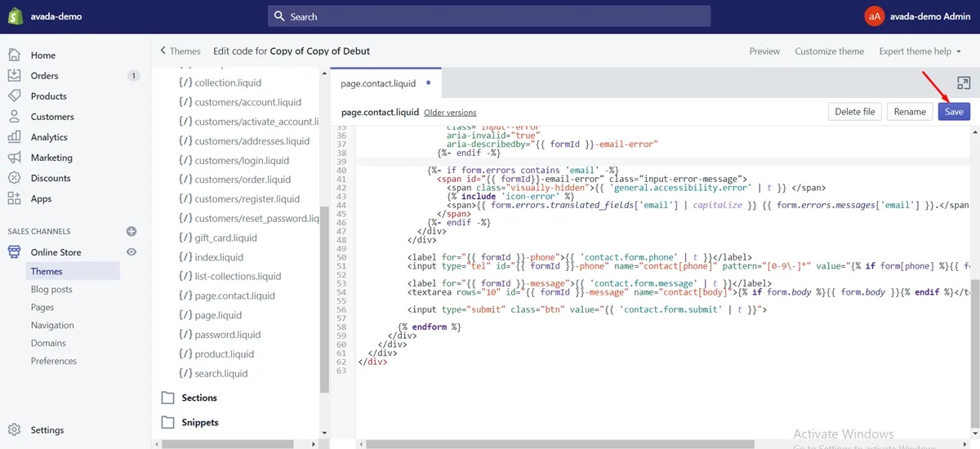Open the Home section icon
Screen dimensions: 980x449
click(x=14, y=56)
